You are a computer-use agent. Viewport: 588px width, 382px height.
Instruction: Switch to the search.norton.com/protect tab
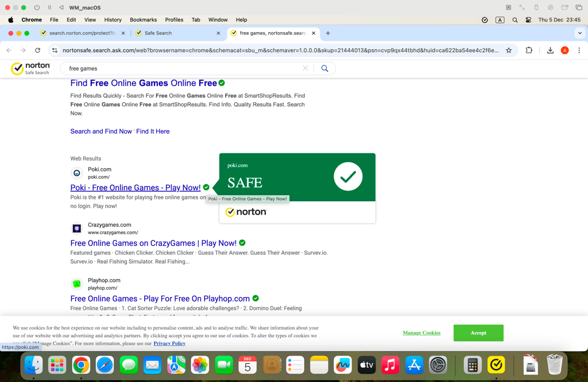click(83, 33)
